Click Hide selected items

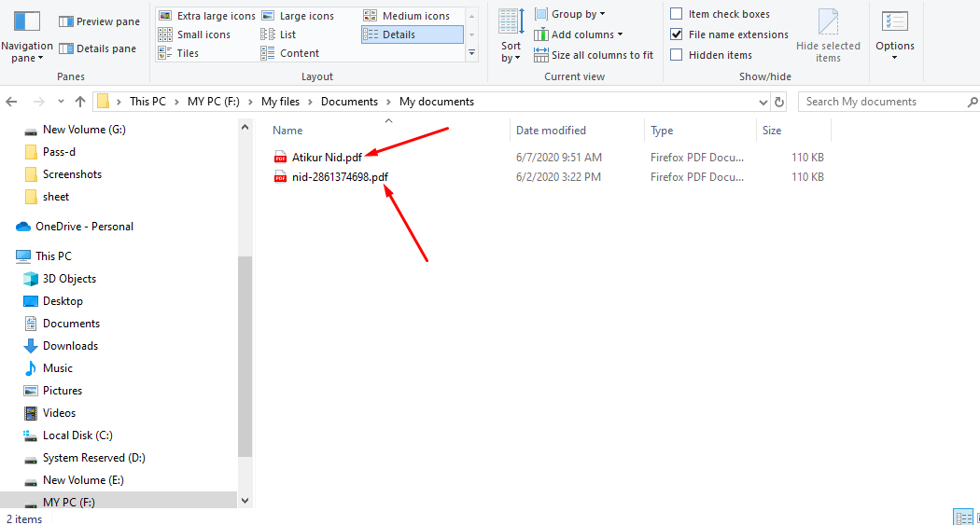click(828, 35)
